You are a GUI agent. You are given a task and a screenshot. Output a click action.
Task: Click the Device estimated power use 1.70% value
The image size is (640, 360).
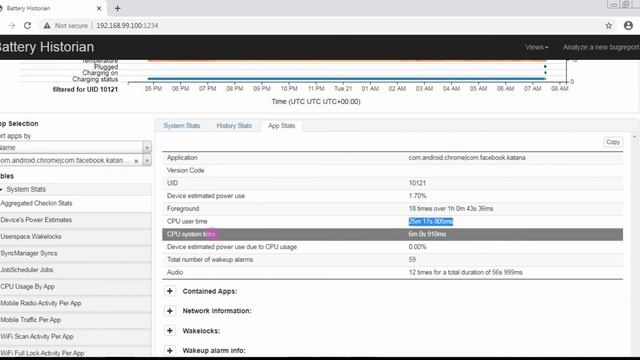coord(418,196)
